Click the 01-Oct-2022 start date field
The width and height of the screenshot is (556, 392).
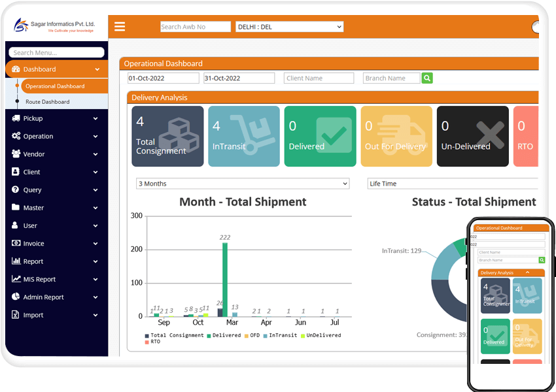[163, 78]
